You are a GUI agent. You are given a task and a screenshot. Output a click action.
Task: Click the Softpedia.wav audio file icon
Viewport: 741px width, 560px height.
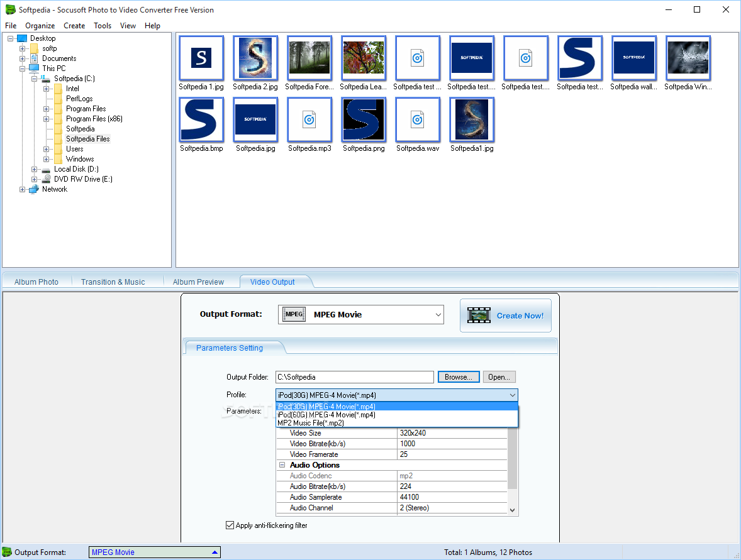(x=418, y=119)
